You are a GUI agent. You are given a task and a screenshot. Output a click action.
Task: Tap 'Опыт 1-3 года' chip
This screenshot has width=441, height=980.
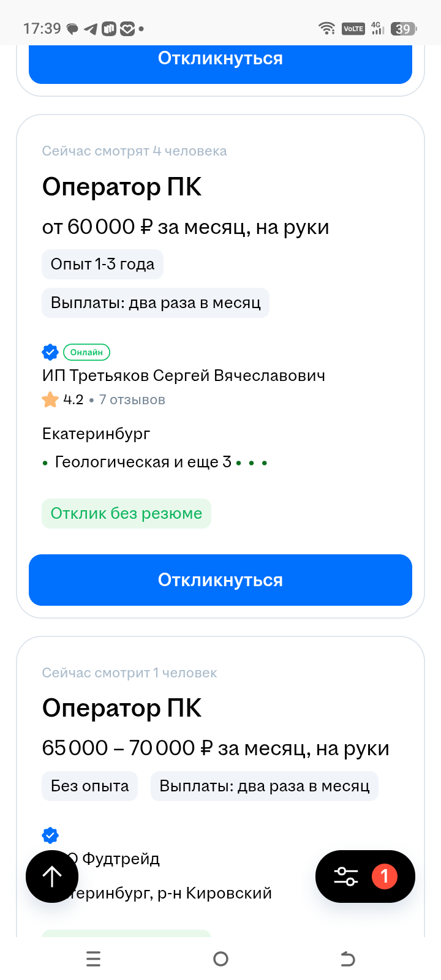[x=102, y=264]
